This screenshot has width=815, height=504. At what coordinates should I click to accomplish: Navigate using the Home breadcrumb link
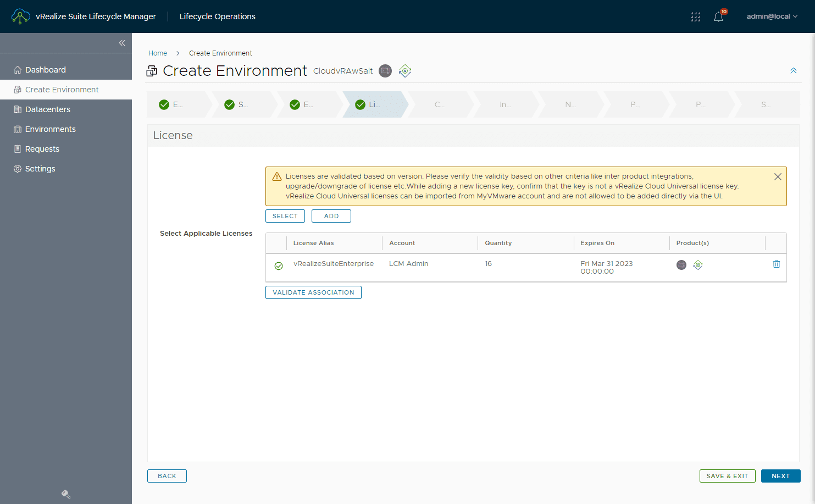pos(158,53)
